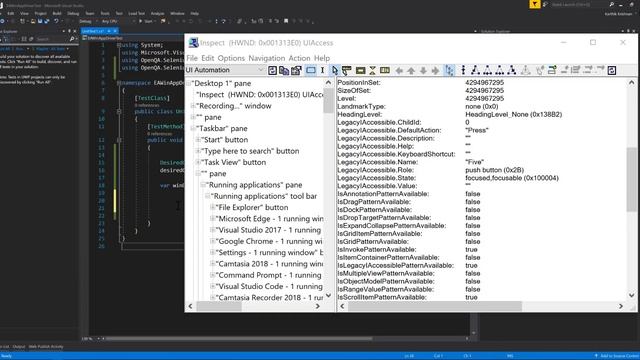This screenshot has width=640, height=360.
Task: Click the left arrow navigation icon in Inspect
Action: click(399, 71)
